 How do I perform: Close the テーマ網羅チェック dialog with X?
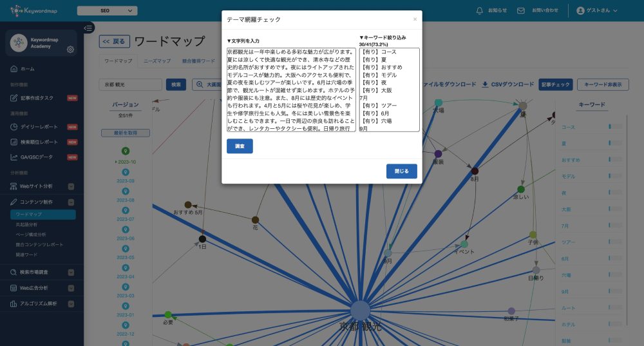(415, 19)
